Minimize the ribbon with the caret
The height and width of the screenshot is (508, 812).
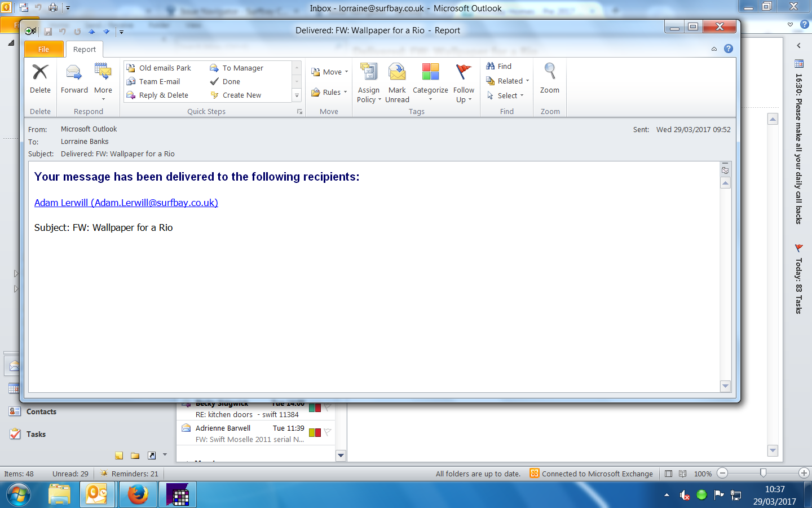point(714,49)
